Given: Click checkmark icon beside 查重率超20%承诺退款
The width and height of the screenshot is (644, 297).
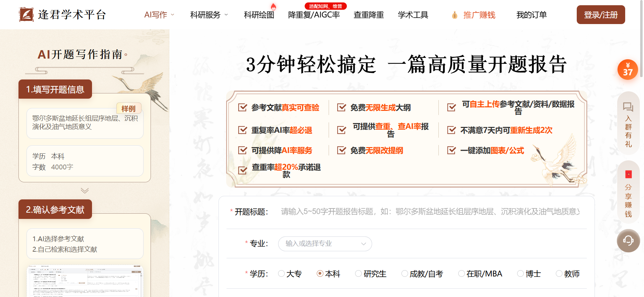Looking at the screenshot, I should tap(243, 170).
